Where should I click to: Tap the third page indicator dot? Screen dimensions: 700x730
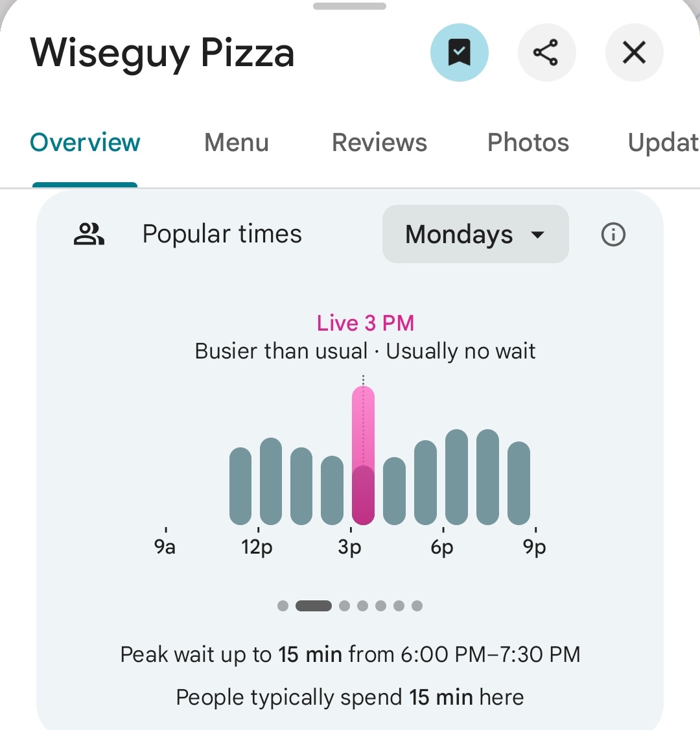[x=345, y=606]
